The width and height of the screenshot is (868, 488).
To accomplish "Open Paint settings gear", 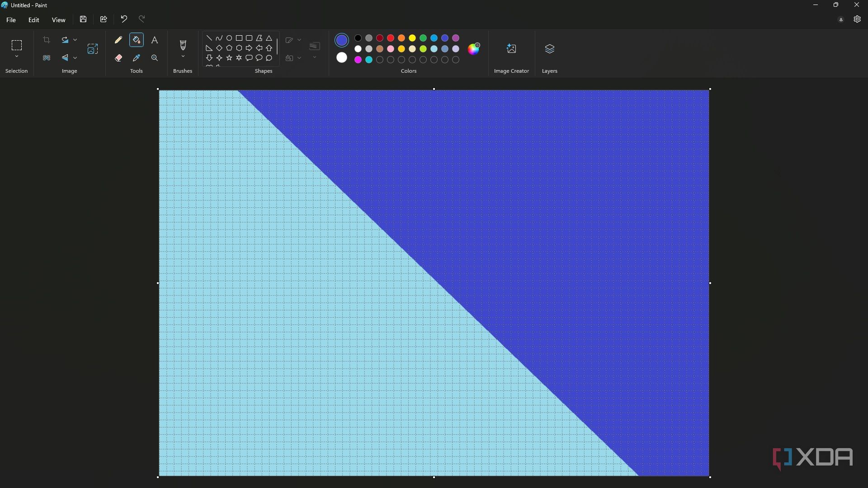I will tap(857, 19).
